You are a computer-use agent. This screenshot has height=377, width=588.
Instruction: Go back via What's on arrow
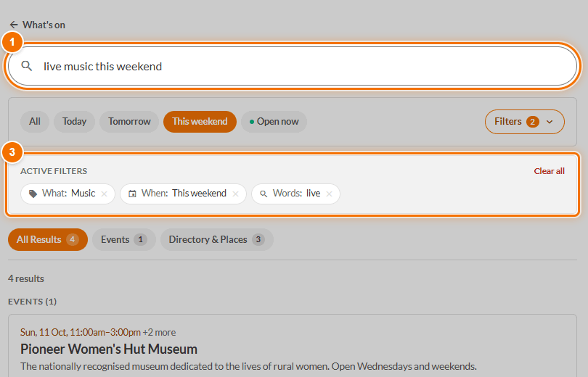pos(14,25)
